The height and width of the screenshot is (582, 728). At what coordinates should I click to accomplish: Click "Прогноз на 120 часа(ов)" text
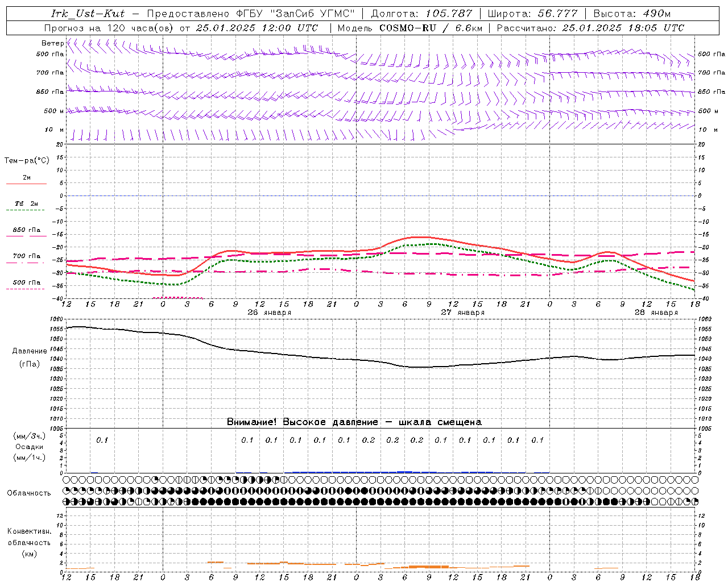[x=109, y=28]
